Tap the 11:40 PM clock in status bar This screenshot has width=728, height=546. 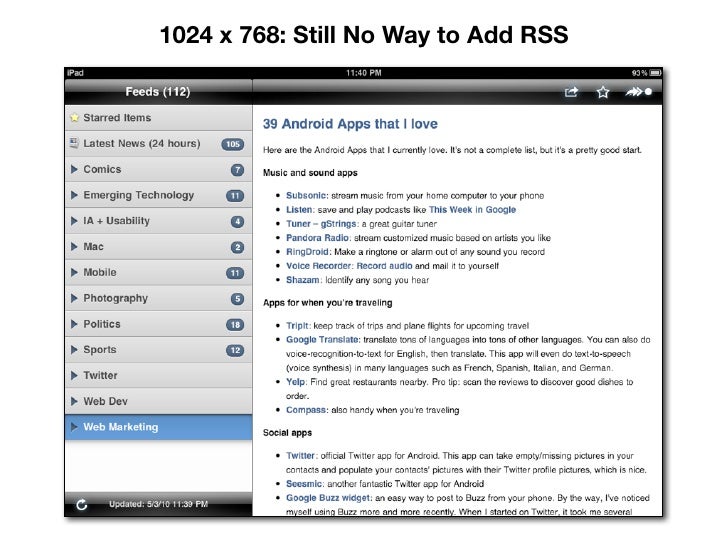click(364, 73)
